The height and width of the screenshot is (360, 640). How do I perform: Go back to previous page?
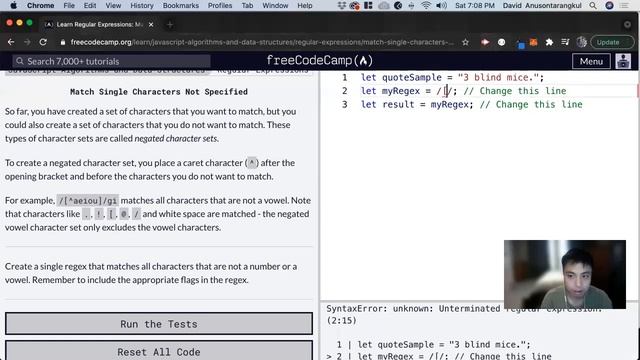point(11,42)
